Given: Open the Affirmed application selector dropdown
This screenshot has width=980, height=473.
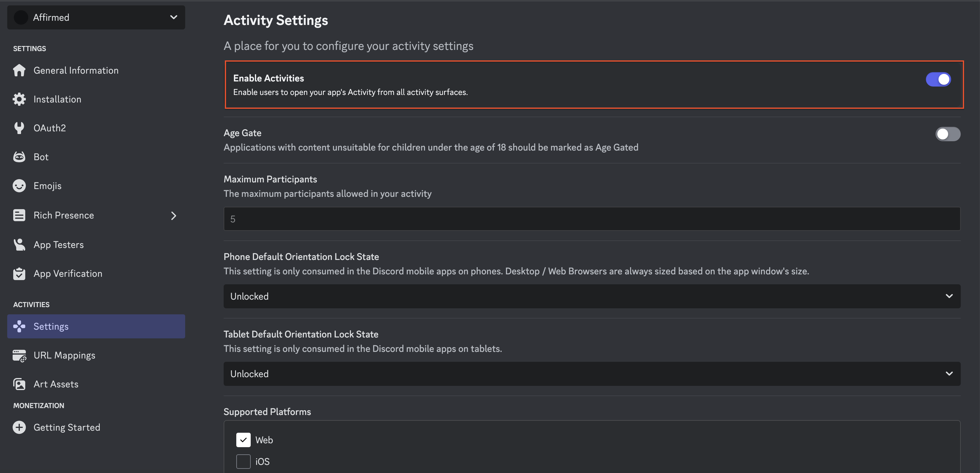Looking at the screenshot, I should pos(96,17).
